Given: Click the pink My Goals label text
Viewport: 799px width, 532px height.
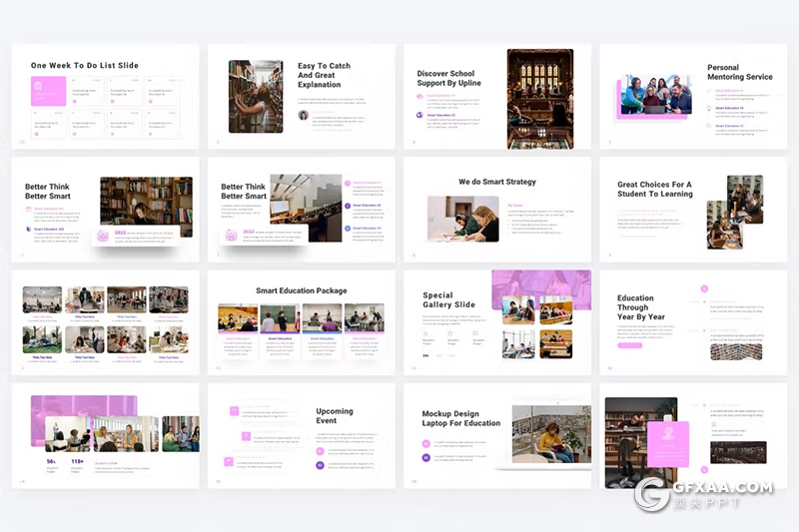Looking at the screenshot, I should coord(516,205).
